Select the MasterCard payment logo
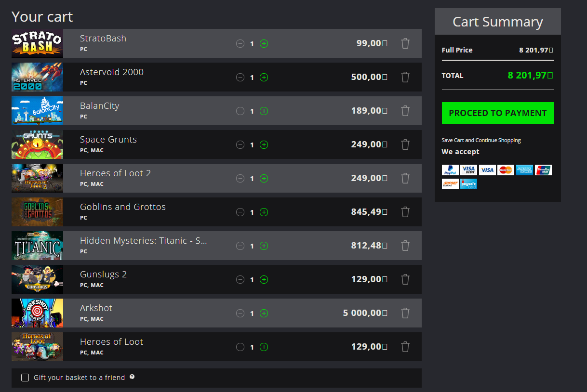587x392 pixels. (x=506, y=170)
